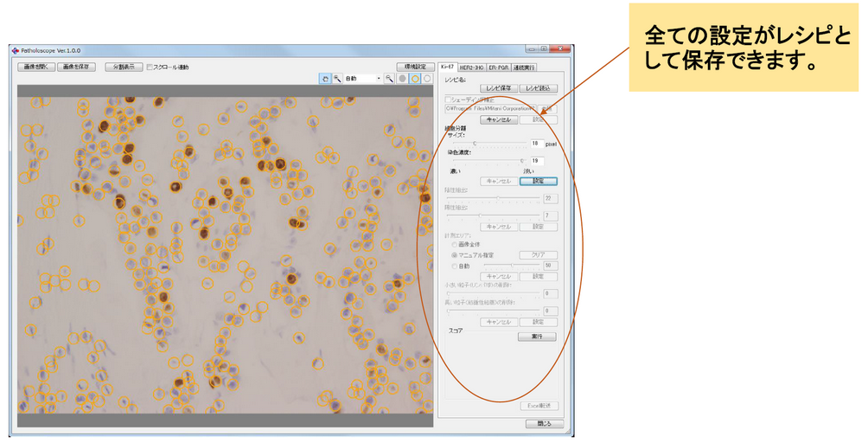The height and width of the screenshot is (443, 868).
Task: Click the auto area value field showing 50
Action: tap(550, 266)
